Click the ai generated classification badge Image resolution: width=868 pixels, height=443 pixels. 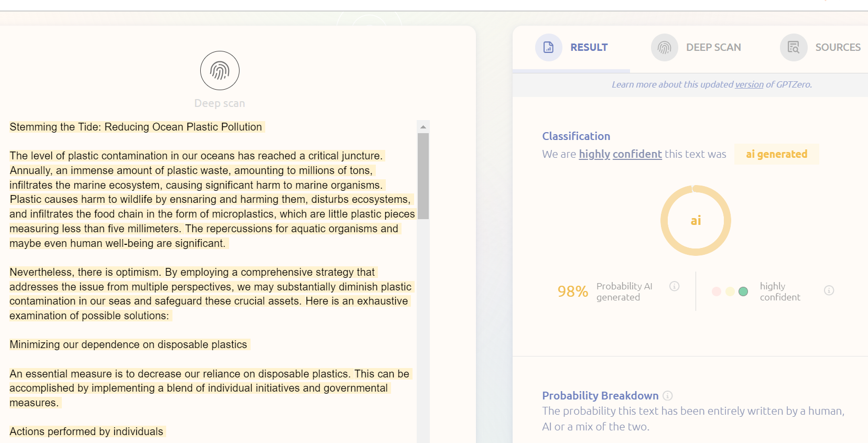coord(776,154)
